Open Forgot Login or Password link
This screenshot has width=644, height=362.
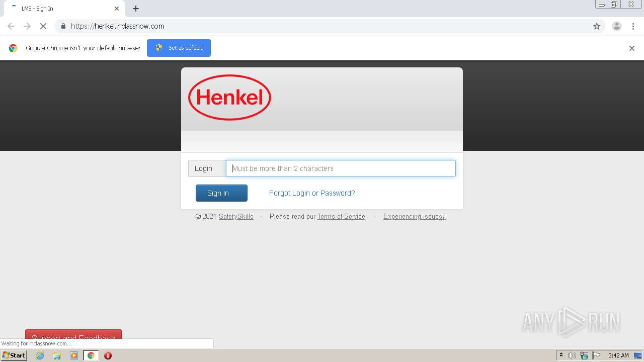[x=312, y=193]
